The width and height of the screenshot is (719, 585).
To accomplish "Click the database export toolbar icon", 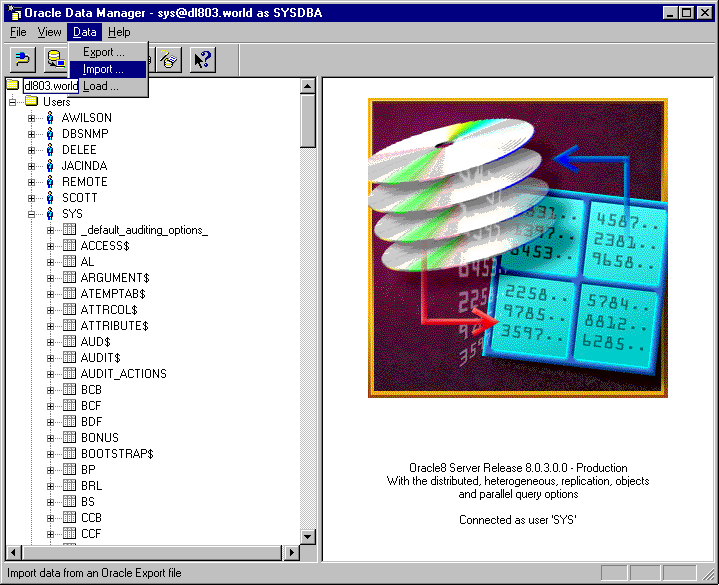I will pos(55,60).
